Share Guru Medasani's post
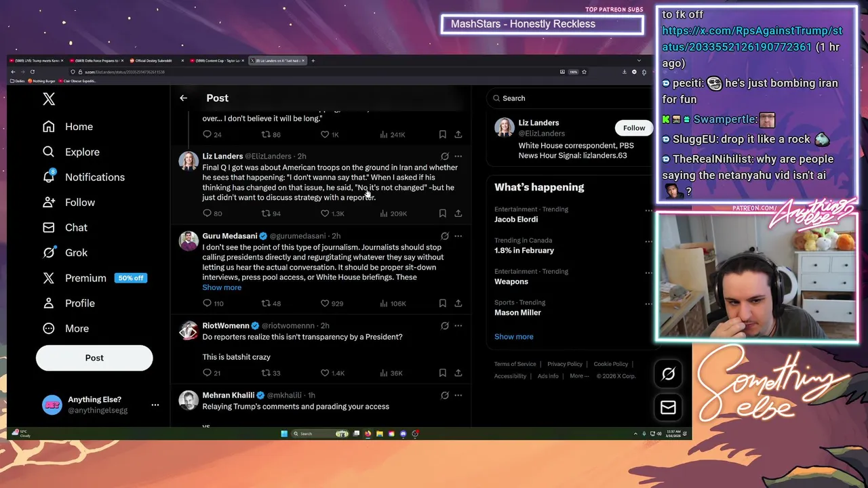 [458, 304]
